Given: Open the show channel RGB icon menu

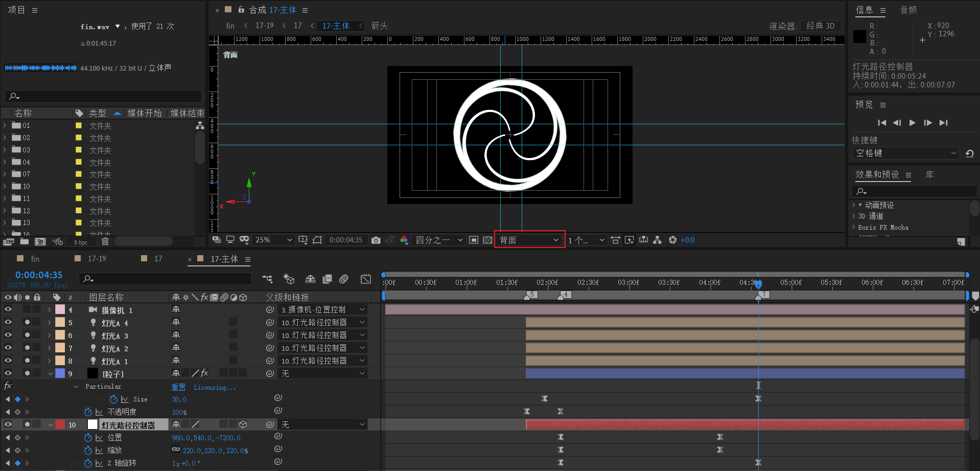Looking at the screenshot, I should (404, 240).
